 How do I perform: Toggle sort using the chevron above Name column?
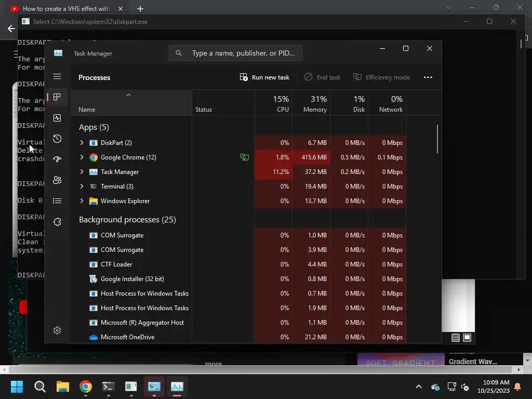click(128, 96)
